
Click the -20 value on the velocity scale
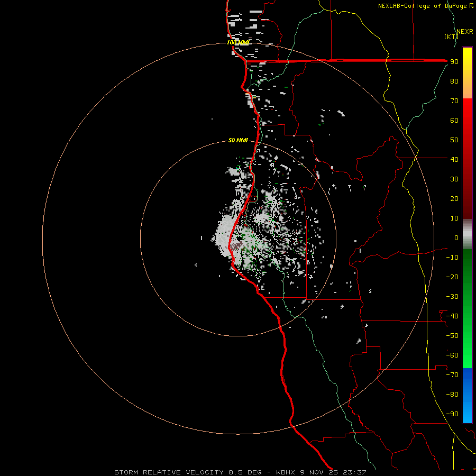[452, 277]
